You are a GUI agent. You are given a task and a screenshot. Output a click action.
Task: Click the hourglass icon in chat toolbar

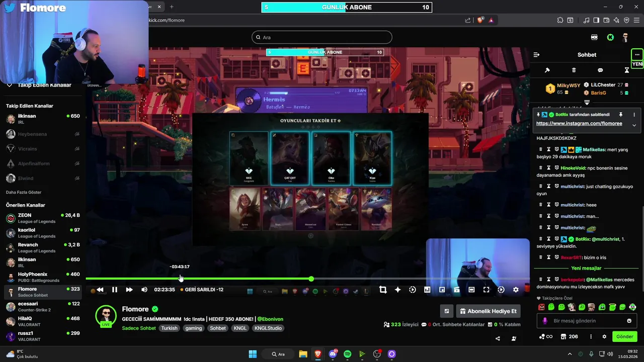[x=627, y=70]
